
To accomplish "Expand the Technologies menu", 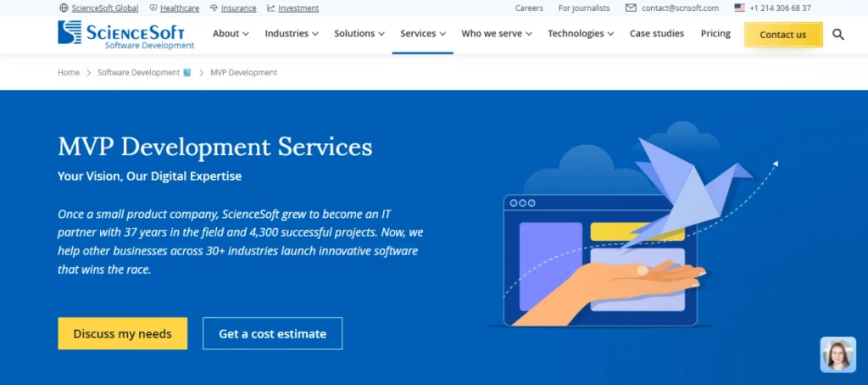I will coord(581,33).
